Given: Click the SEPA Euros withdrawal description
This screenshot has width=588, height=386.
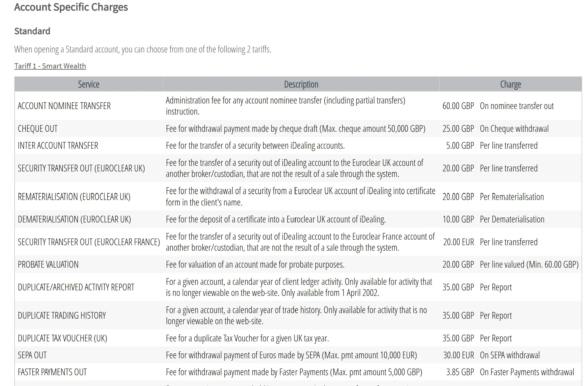Looking at the screenshot, I should pyautogui.click(x=291, y=355).
